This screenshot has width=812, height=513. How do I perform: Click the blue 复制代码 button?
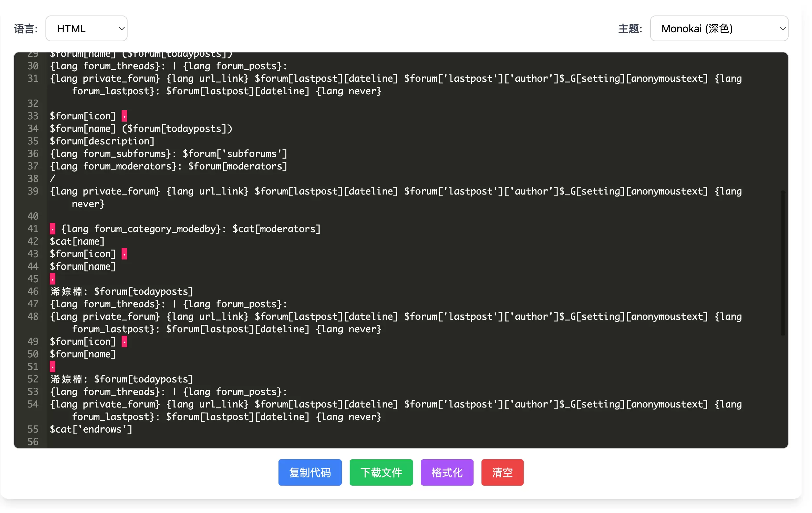(309, 472)
